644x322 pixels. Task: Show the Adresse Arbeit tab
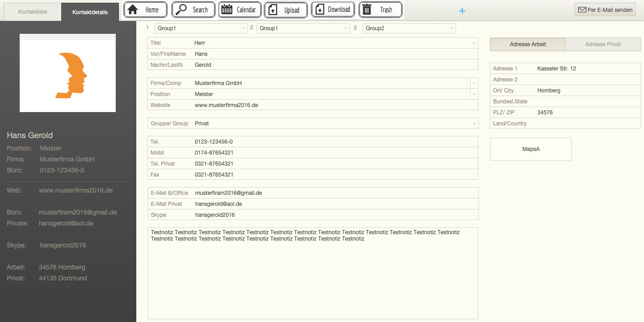pyautogui.click(x=528, y=44)
